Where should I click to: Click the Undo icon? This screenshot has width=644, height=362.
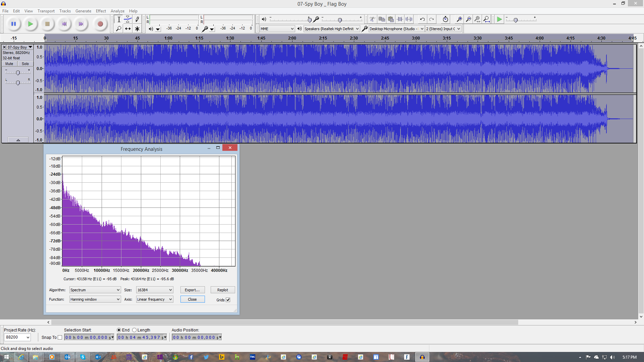(x=422, y=19)
